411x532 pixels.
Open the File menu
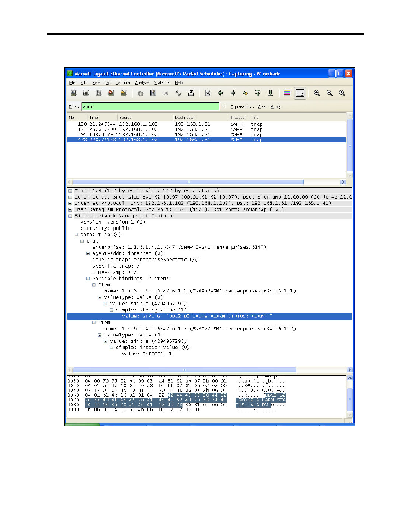point(72,83)
